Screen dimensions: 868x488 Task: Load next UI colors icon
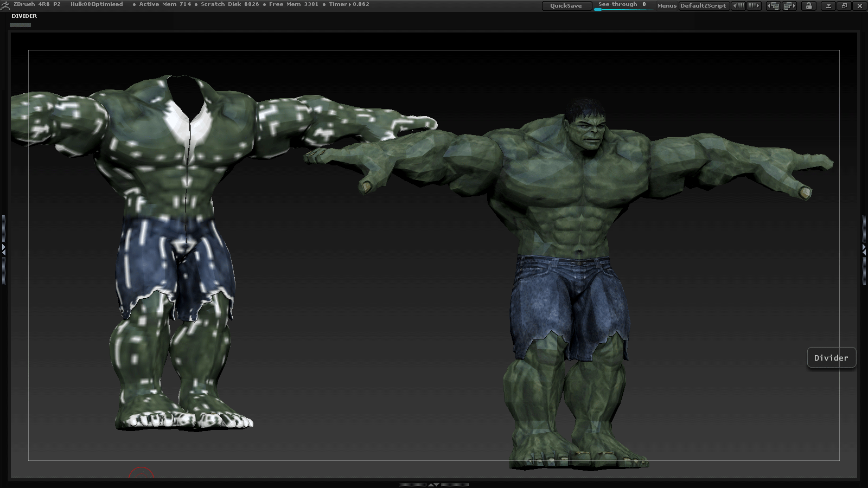click(x=754, y=5)
